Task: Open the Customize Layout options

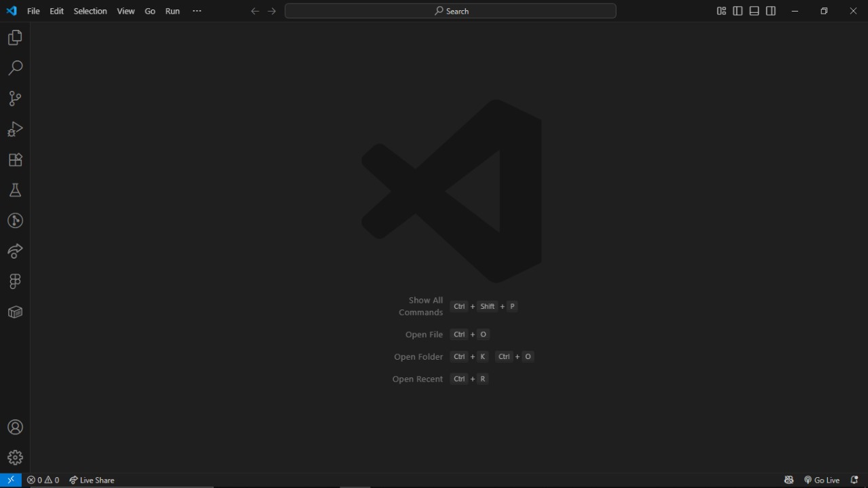Action: (721, 11)
